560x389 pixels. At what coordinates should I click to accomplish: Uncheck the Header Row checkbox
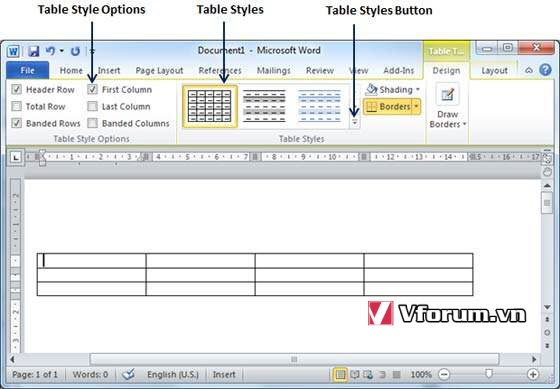click(16, 89)
